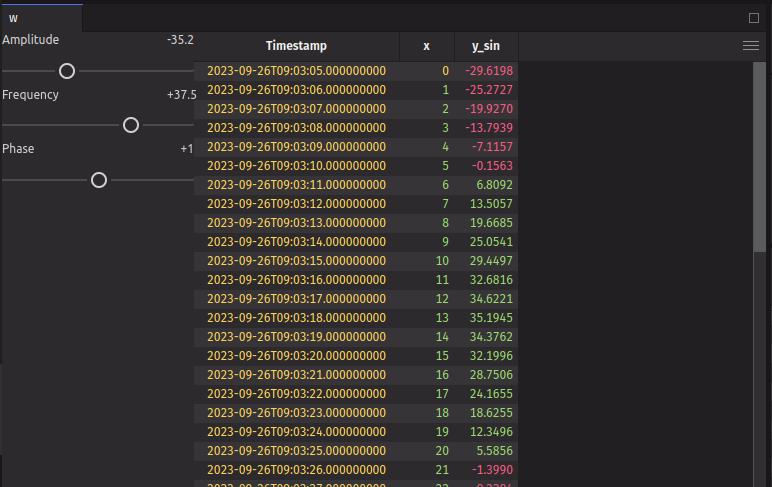
Task: Click the Frequency slider handle
Action: [130, 125]
